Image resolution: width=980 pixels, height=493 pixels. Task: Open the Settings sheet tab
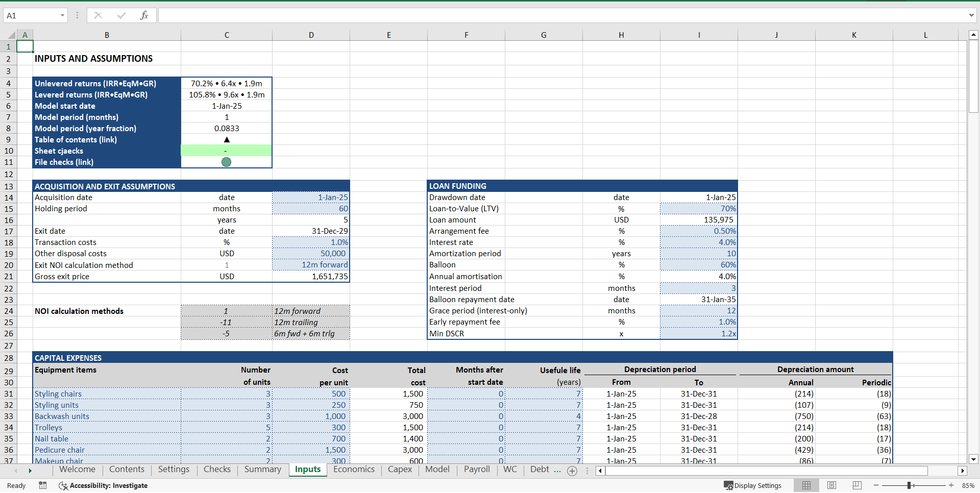point(174,470)
